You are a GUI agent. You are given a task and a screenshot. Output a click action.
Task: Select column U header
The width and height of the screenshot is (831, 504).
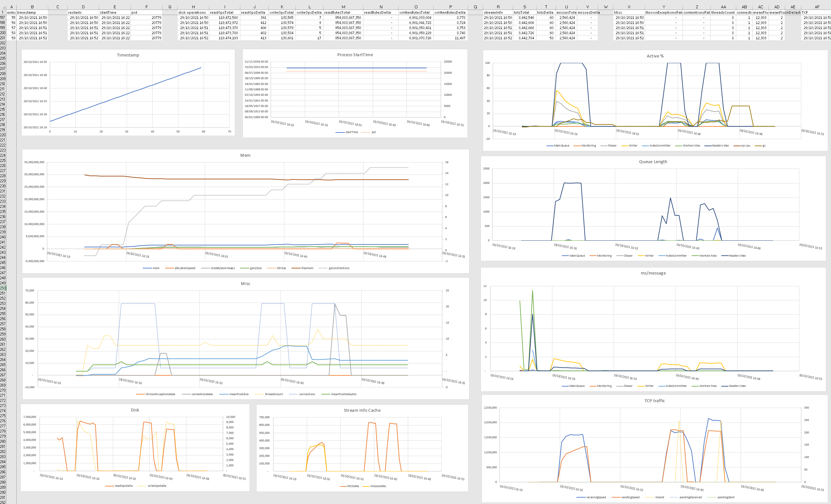[566, 7]
